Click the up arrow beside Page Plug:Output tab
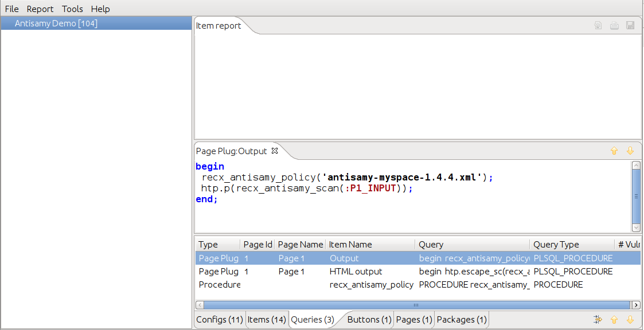Viewport: 644px width, 330px height. click(614, 151)
